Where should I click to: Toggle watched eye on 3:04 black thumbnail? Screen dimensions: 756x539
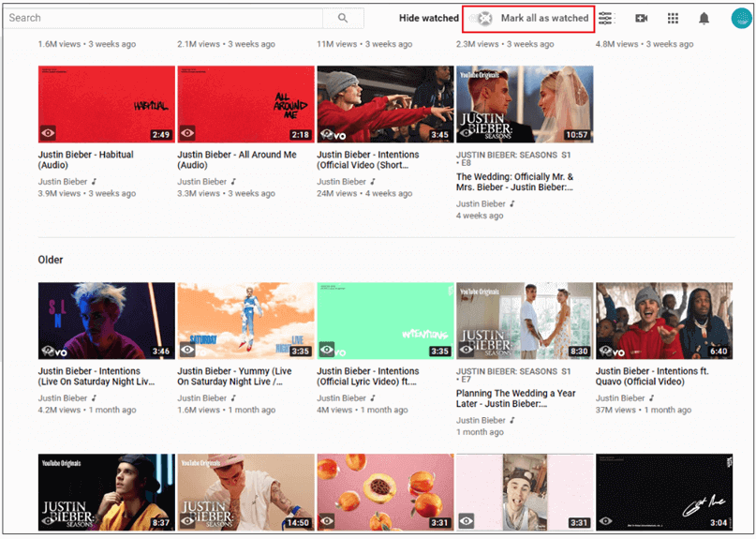coord(605,520)
